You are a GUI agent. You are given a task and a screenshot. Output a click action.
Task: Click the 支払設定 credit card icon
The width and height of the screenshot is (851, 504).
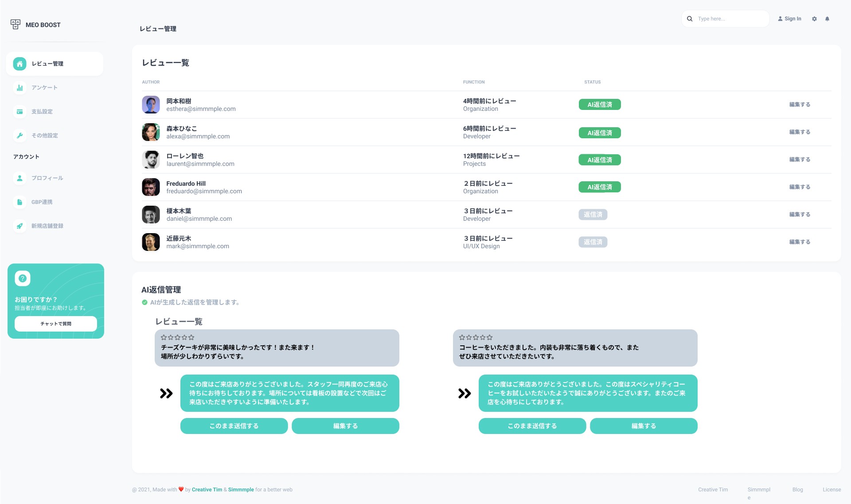20,112
